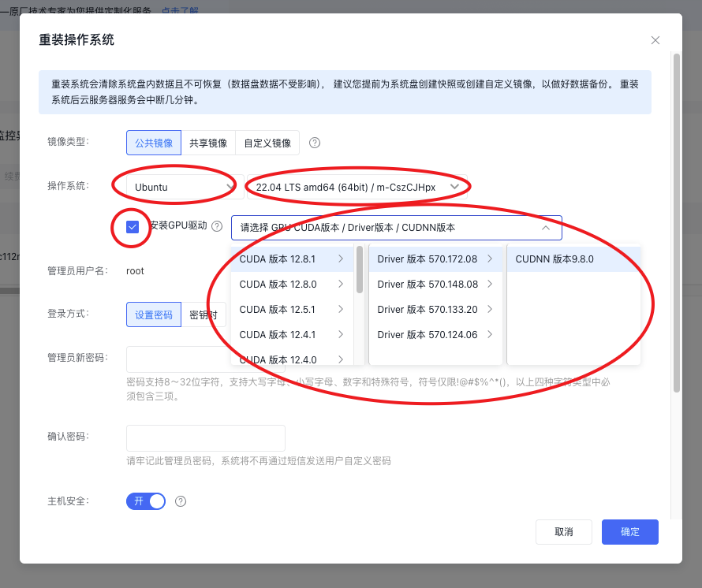The image size is (702, 588).
Task: Switch to 共享镜像 tab
Action: coord(208,143)
